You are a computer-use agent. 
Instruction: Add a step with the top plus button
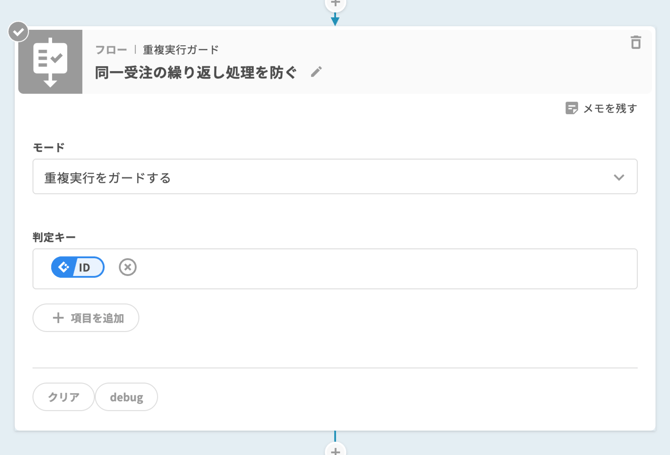click(x=335, y=3)
